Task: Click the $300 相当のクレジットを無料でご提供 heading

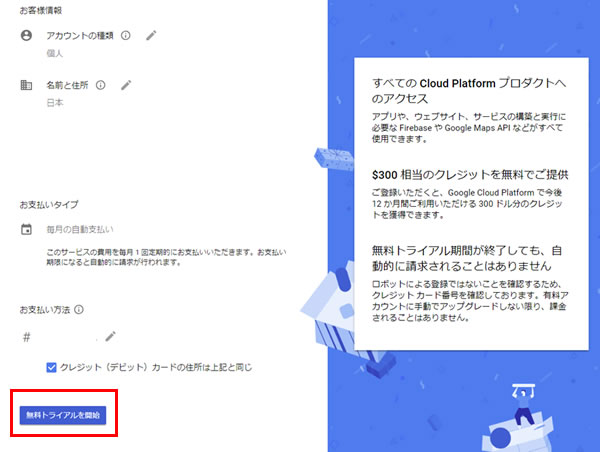Action: point(470,175)
